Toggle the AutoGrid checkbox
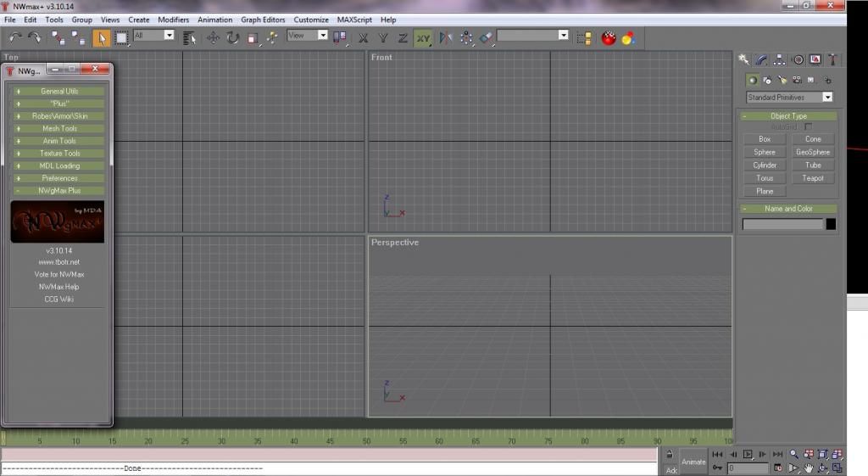The width and height of the screenshot is (868, 476). tap(808, 126)
